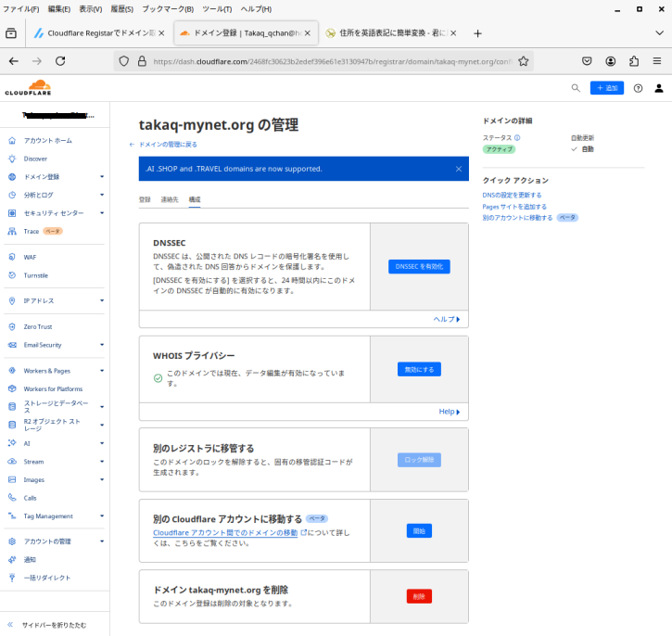Image resolution: width=672 pixels, height=636 pixels.
Task: Open the user profile icon in header
Action: coord(659,88)
